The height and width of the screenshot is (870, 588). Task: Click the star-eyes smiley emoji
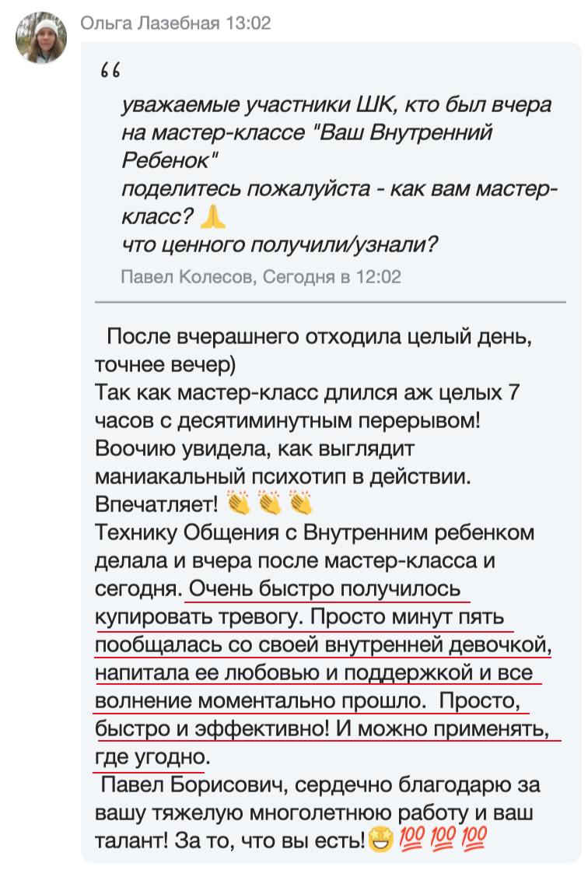380,840
